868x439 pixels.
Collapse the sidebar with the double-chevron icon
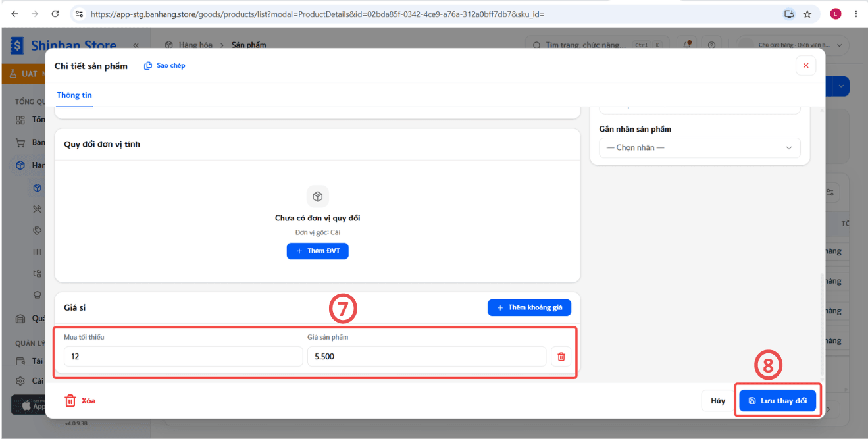pos(136,45)
